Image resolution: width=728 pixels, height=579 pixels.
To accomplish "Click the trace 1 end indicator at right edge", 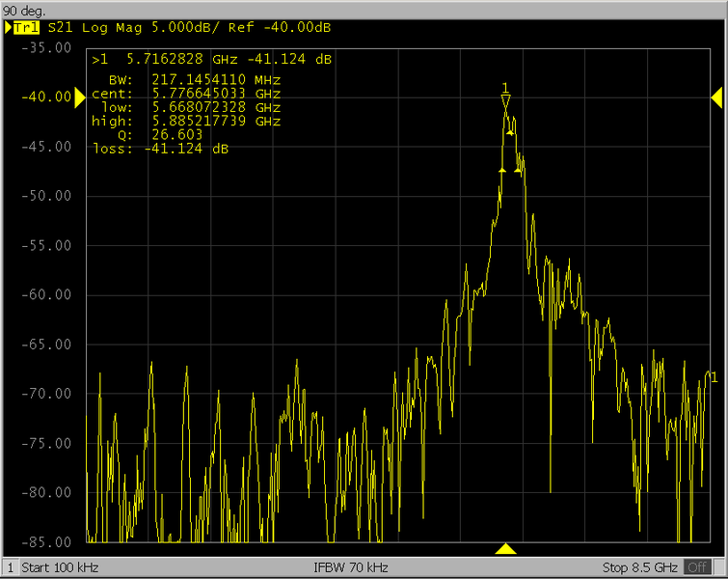I will click(x=713, y=376).
